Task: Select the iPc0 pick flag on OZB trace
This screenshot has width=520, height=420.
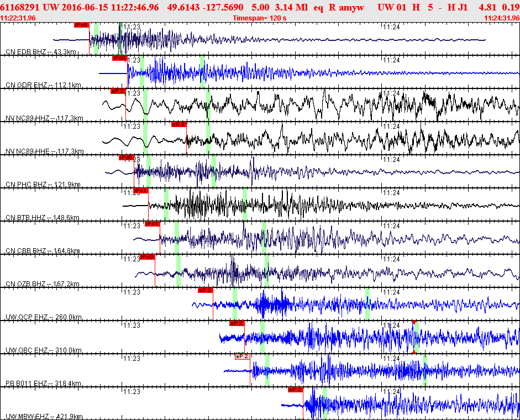Action: click(147, 257)
